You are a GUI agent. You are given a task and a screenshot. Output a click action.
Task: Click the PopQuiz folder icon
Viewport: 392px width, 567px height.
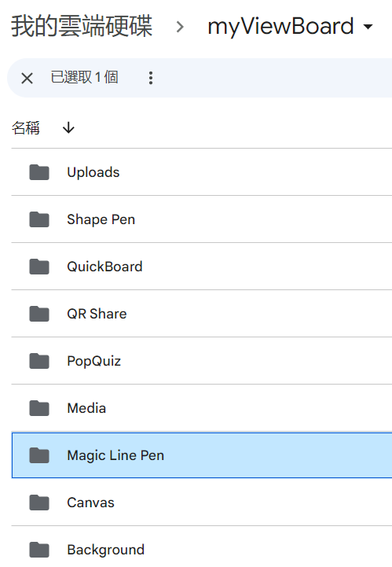39,361
